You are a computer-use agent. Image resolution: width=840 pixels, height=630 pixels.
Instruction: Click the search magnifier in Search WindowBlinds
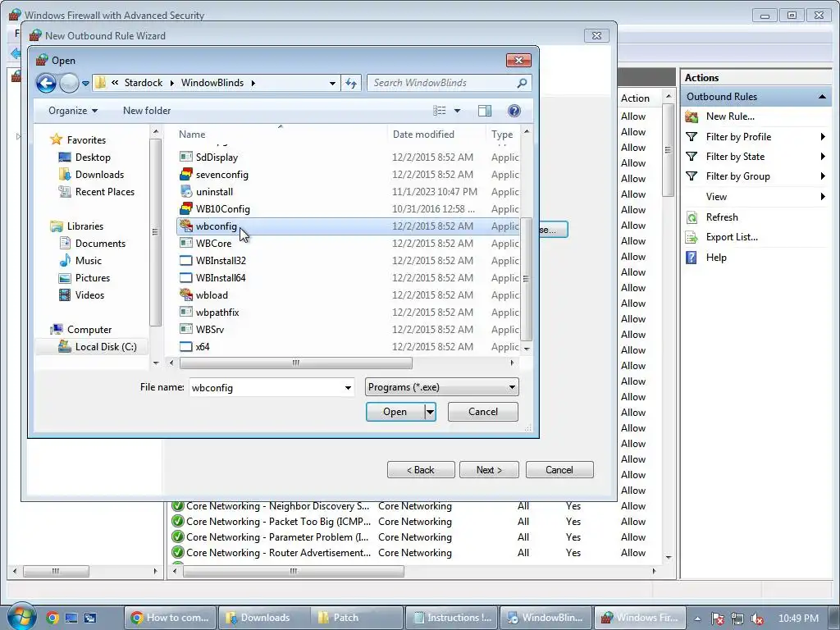point(522,83)
